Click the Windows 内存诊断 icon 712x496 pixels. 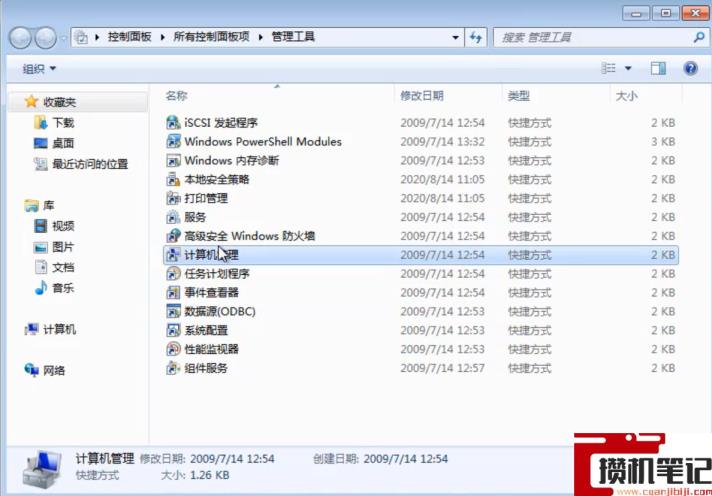pyautogui.click(x=173, y=160)
